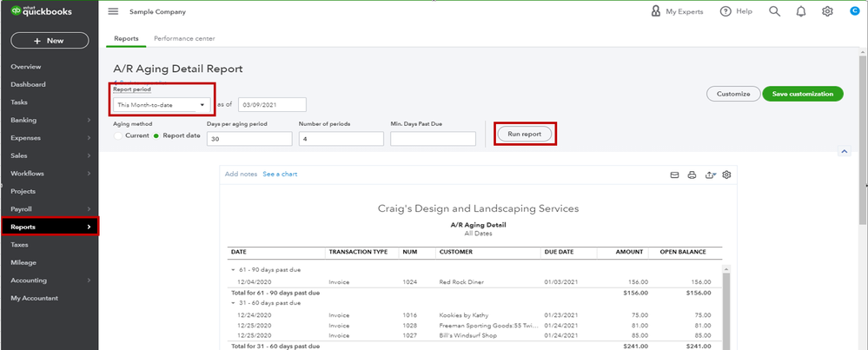
Task: Sort by the DATE column header
Action: [x=239, y=252]
